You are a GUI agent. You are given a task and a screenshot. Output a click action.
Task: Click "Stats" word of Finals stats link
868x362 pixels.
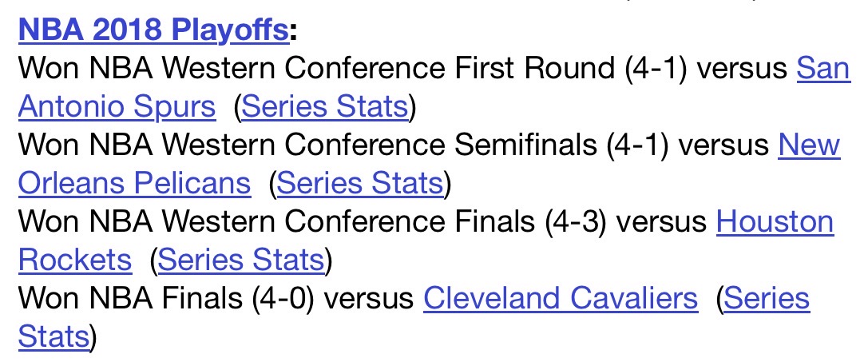(54, 336)
